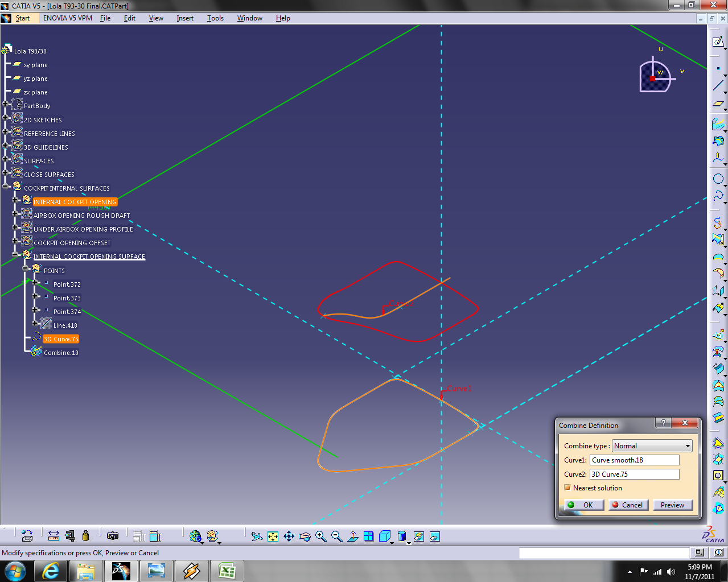Select the Pan view tool
728x582 pixels.
pos(289,536)
